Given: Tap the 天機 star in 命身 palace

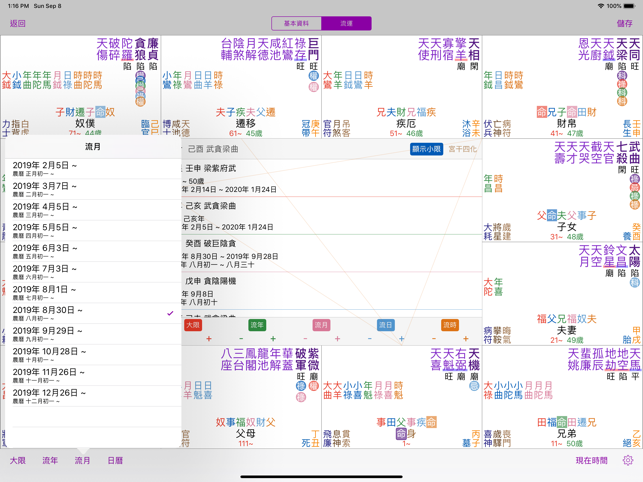Looking at the screenshot, I should (x=474, y=359).
